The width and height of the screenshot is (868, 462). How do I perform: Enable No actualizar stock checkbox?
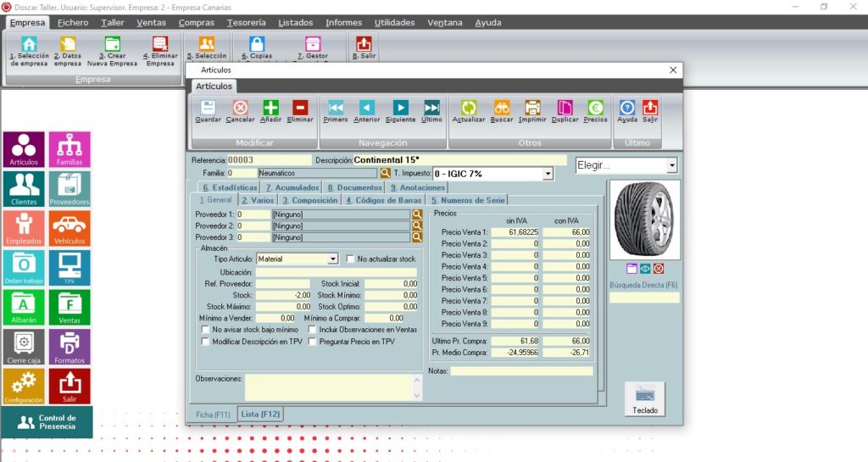351,259
